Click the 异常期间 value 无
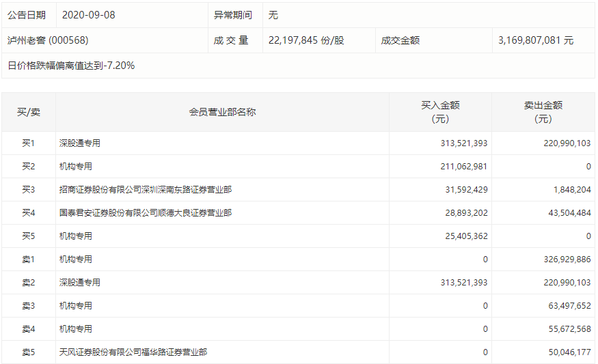This screenshot has width=598, height=364. click(273, 15)
